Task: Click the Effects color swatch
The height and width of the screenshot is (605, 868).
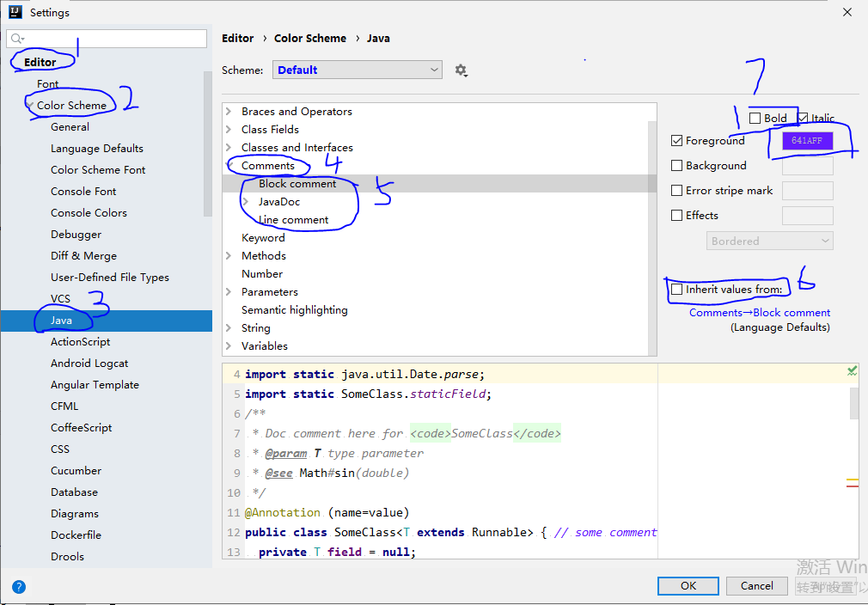Action: pyautogui.click(x=807, y=216)
